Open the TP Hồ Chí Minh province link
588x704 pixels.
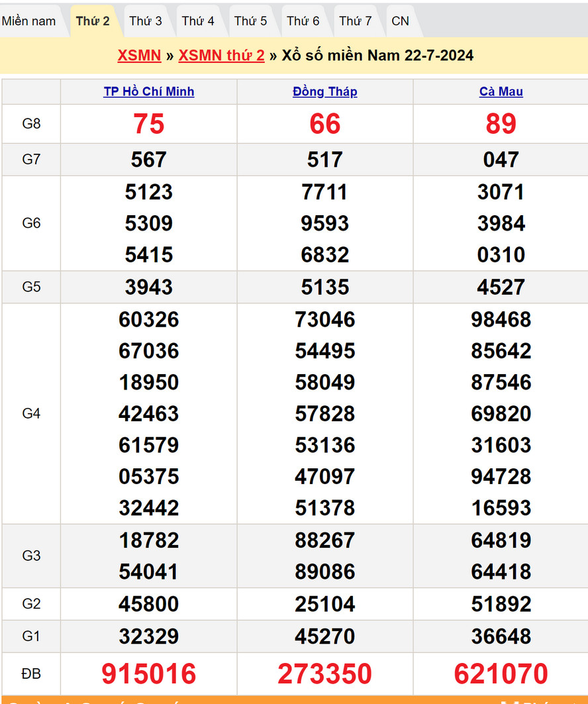coord(149,92)
